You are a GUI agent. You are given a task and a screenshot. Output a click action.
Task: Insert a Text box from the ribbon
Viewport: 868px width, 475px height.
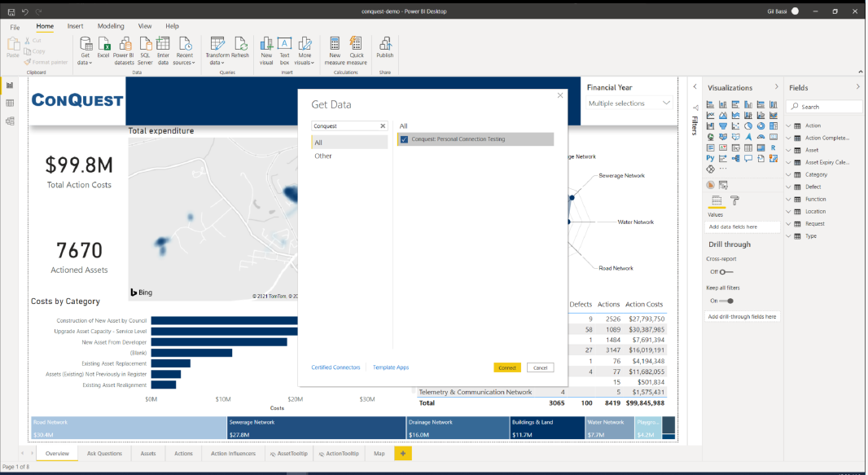coord(284,51)
